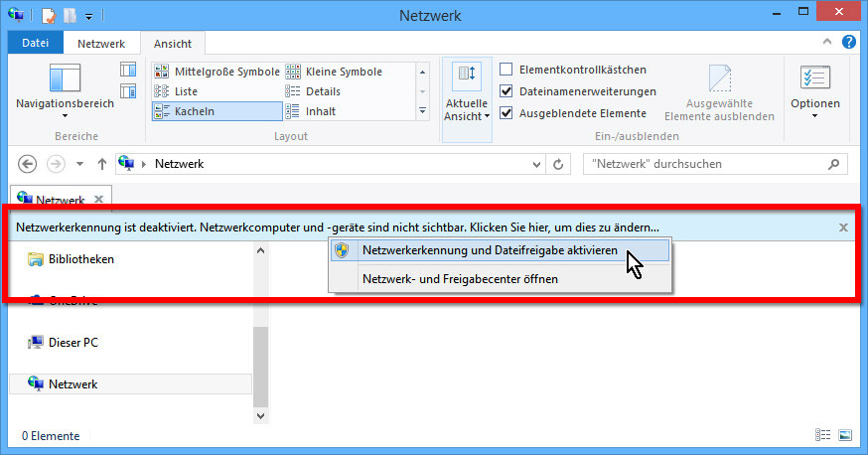The height and width of the screenshot is (455, 868).
Task: Open the help question mark icon
Action: click(849, 42)
